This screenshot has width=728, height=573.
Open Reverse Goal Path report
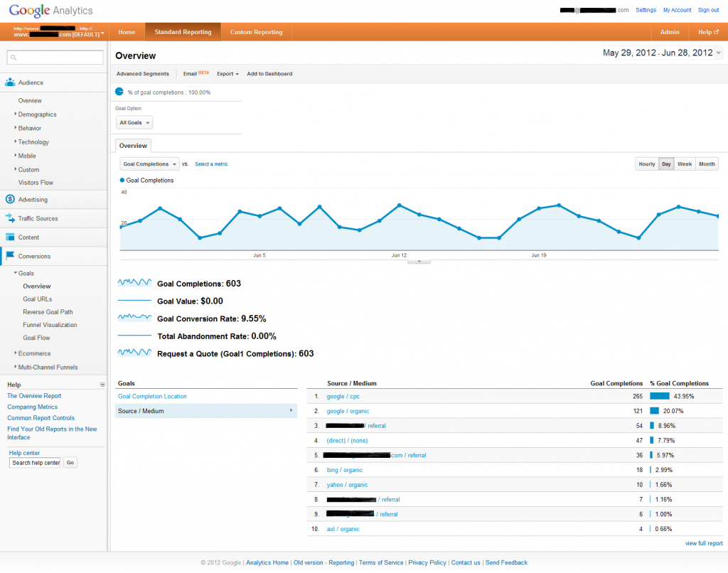[48, 311]
